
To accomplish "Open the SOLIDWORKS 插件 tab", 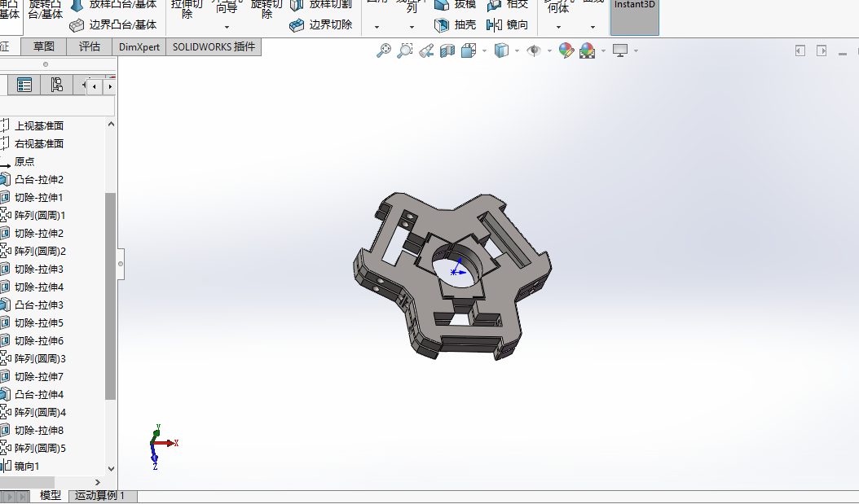I will pos(214,46).
